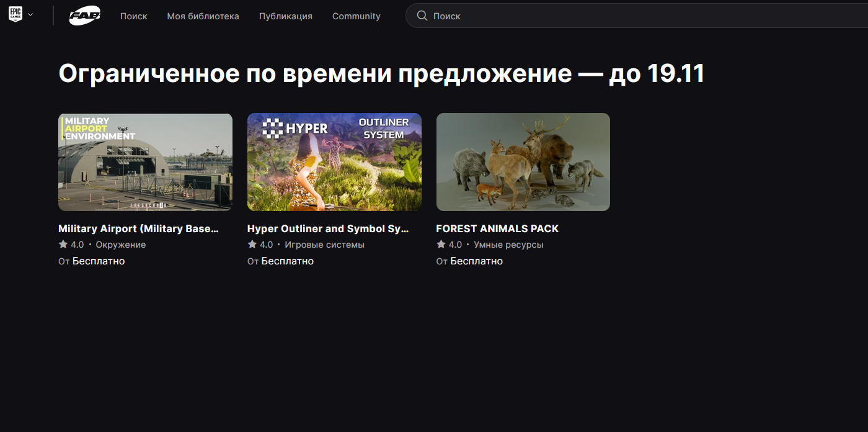The image size is (868, 432).
Task: Open the Community menu item
Action: coord(356,16)
